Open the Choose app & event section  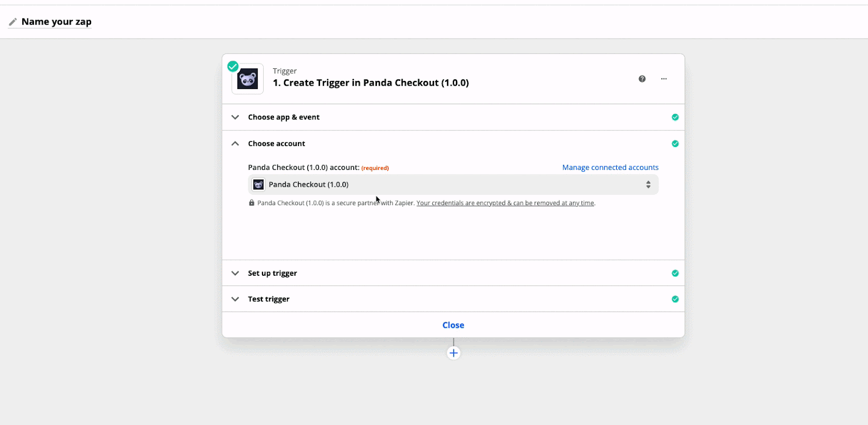coord(453,117)
